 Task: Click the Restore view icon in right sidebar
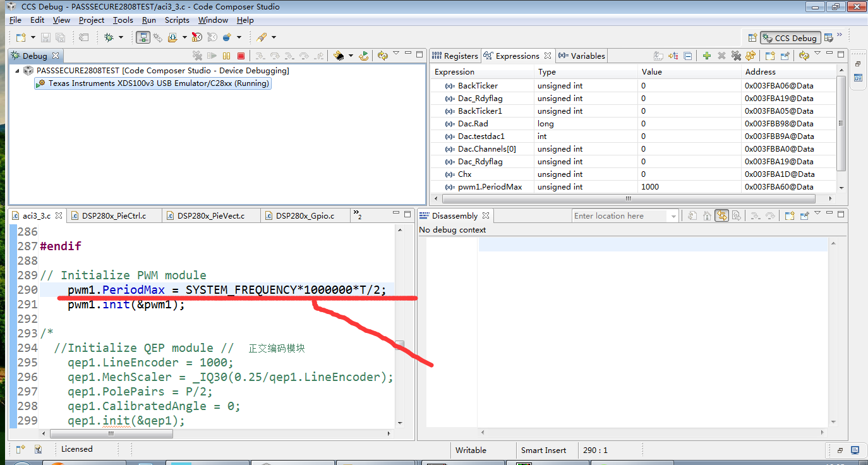tap(858, 64)
